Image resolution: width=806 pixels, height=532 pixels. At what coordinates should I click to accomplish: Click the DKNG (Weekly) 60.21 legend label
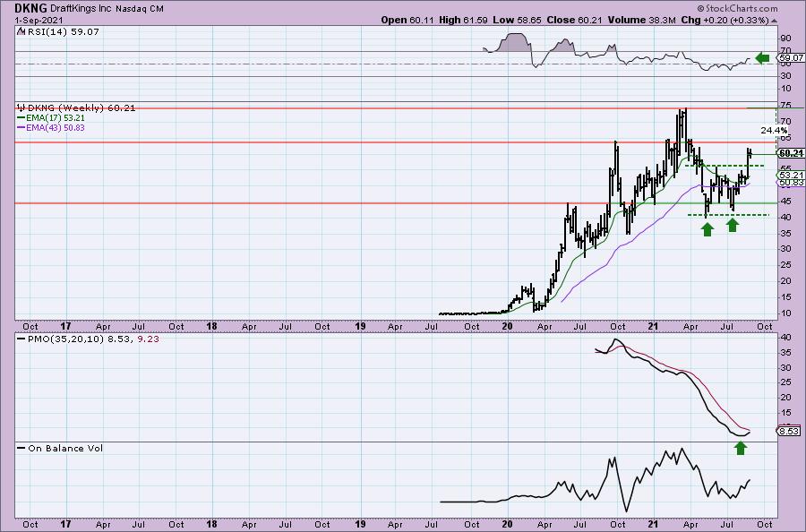81,107
